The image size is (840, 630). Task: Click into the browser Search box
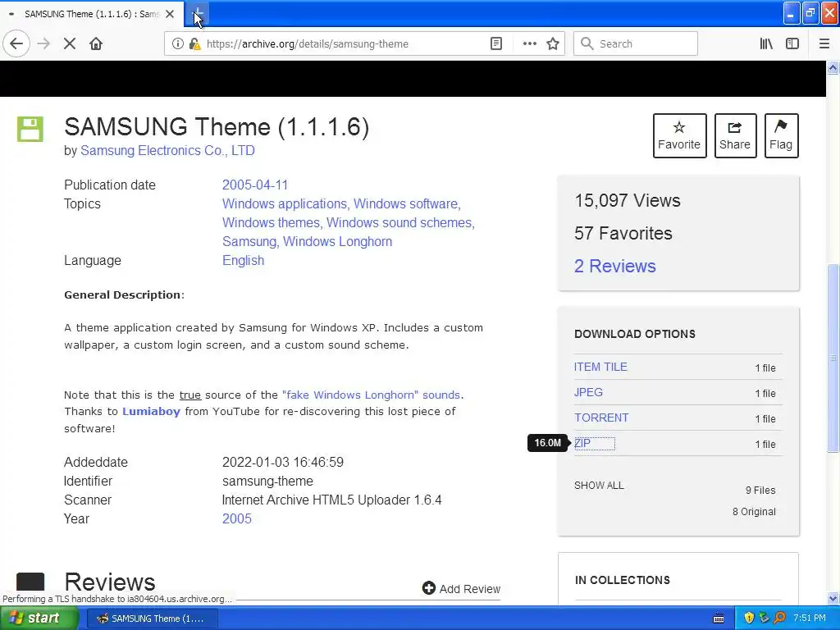(x=636, y=44)
